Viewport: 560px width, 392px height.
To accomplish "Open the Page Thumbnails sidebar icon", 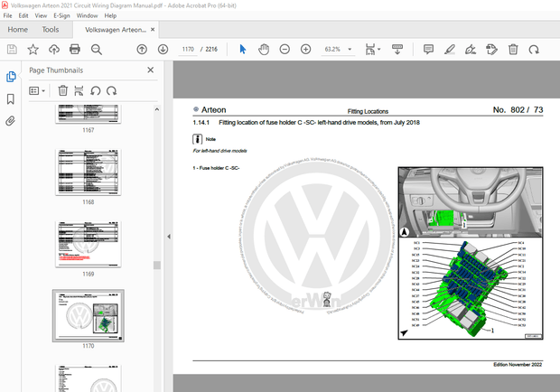I will [x=11, y=77].
